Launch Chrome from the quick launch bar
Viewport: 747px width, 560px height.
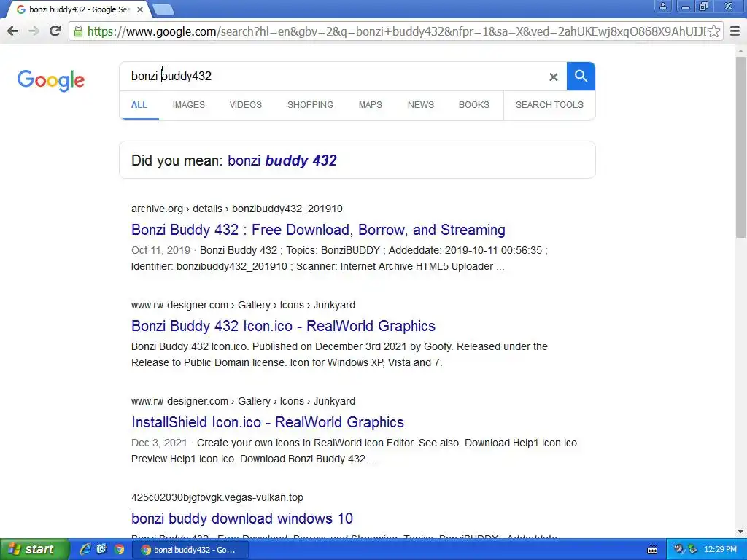click(x=119, y=549)
